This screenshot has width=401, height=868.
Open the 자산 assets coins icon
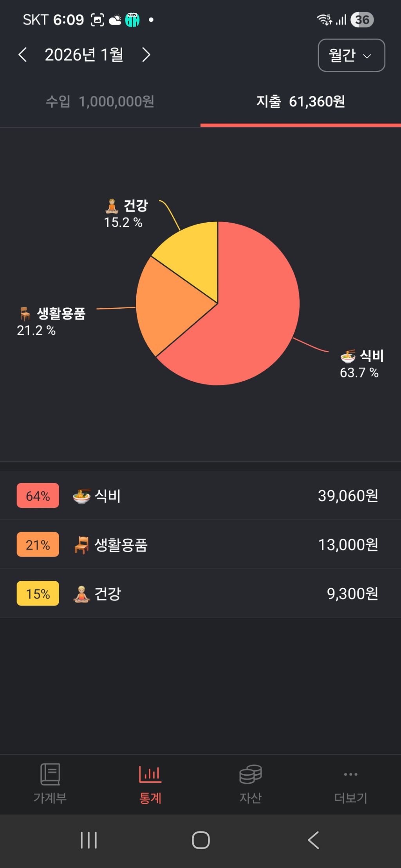coord(250,774)
